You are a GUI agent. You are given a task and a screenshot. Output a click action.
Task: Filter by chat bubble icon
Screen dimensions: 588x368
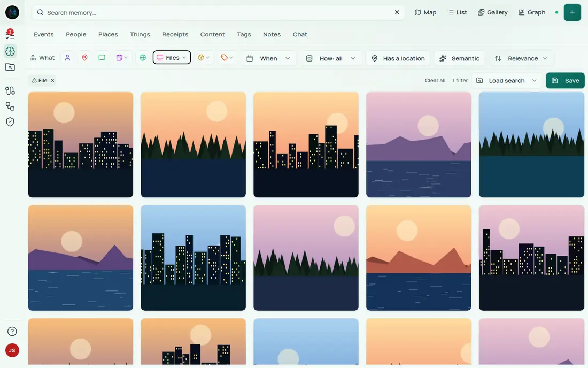(x=102, y=57)
